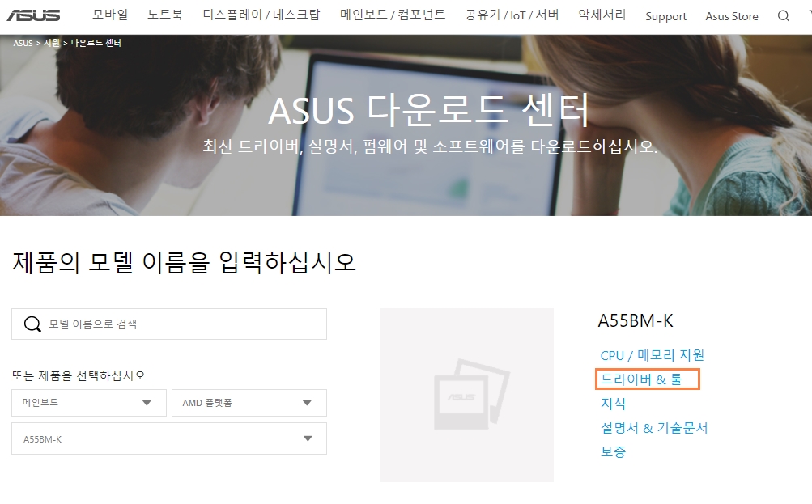
Task: Open the 모바일 menu
Action: (110, 15)
